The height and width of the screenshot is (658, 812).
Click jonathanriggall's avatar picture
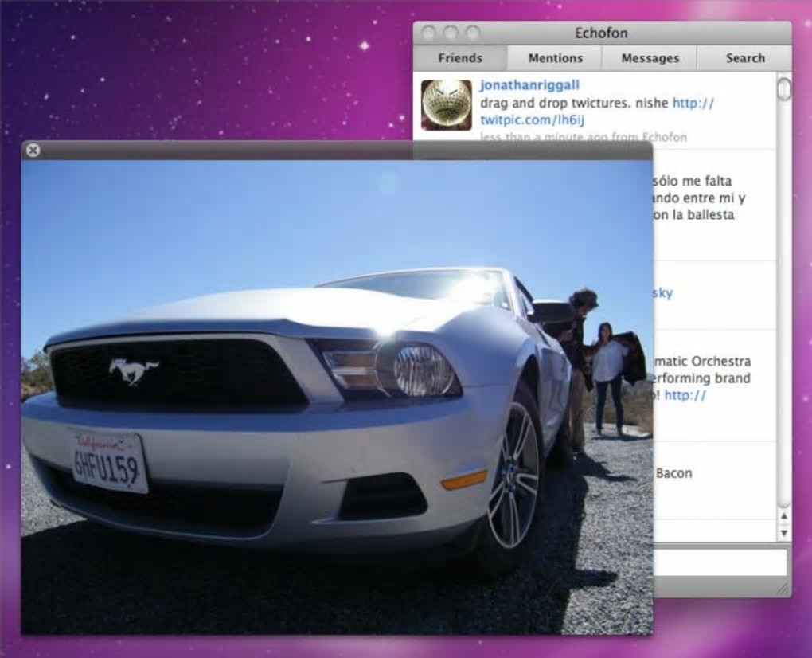pyautogui.click(x=447, y=105)
